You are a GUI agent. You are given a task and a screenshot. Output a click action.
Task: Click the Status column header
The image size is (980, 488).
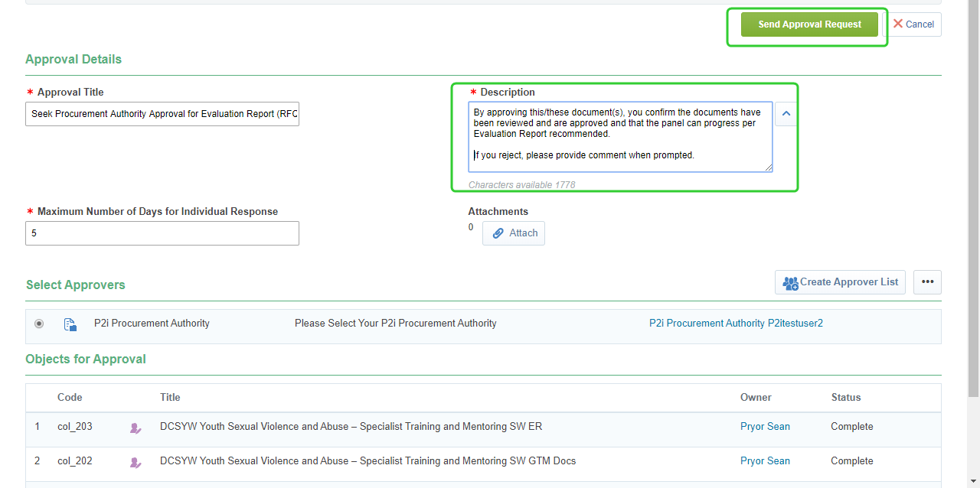[846, 398]
